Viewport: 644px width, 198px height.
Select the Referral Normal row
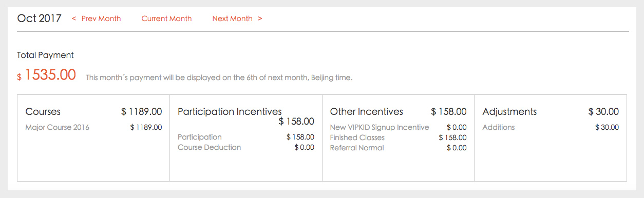pyautogui.click(x=398, y=148)
